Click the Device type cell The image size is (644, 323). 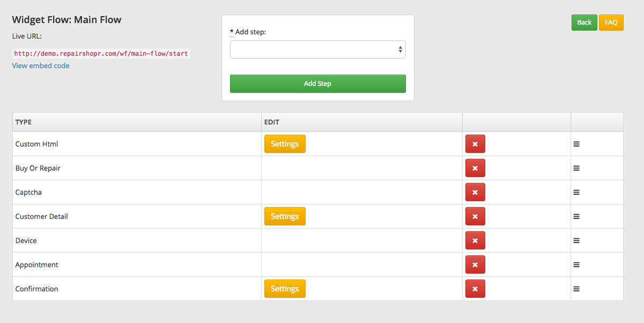(137, 241)
